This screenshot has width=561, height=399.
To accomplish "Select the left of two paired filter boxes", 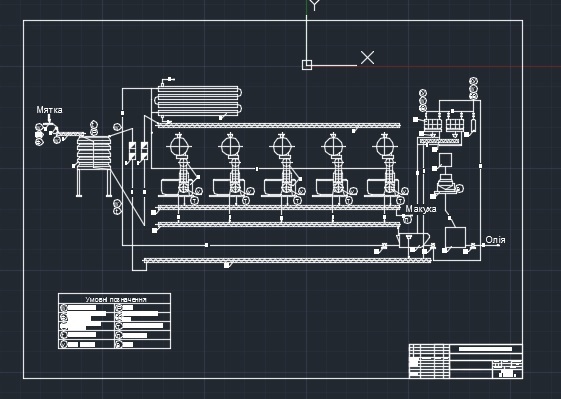I will (433, 125).
